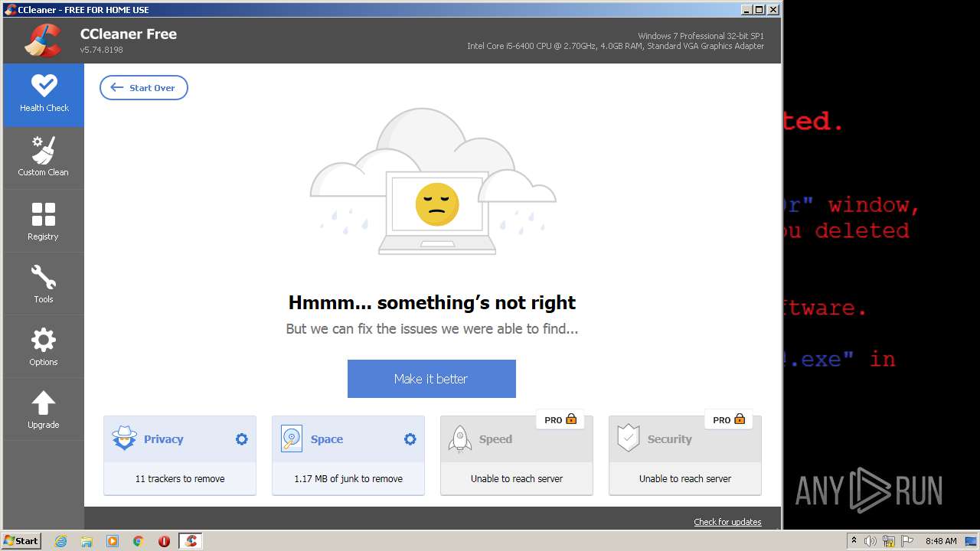This screenshot has width=980, height=551.
Task: Click the Check for updates link
Action: click(x=727, y=522)
